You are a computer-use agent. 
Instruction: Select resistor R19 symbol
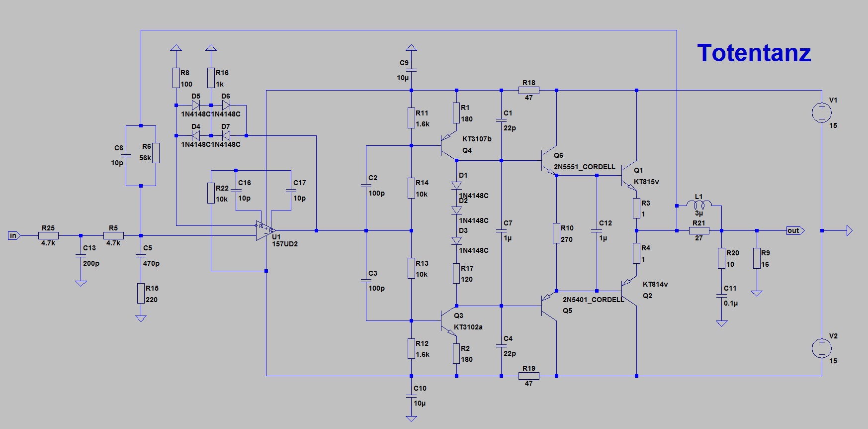pyautogui.click(x=529, y=376)
